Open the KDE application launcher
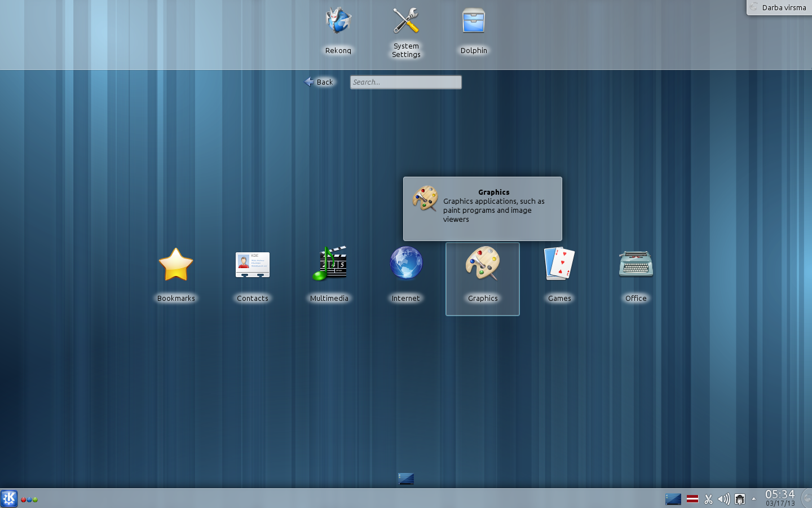 click(9, 498)
